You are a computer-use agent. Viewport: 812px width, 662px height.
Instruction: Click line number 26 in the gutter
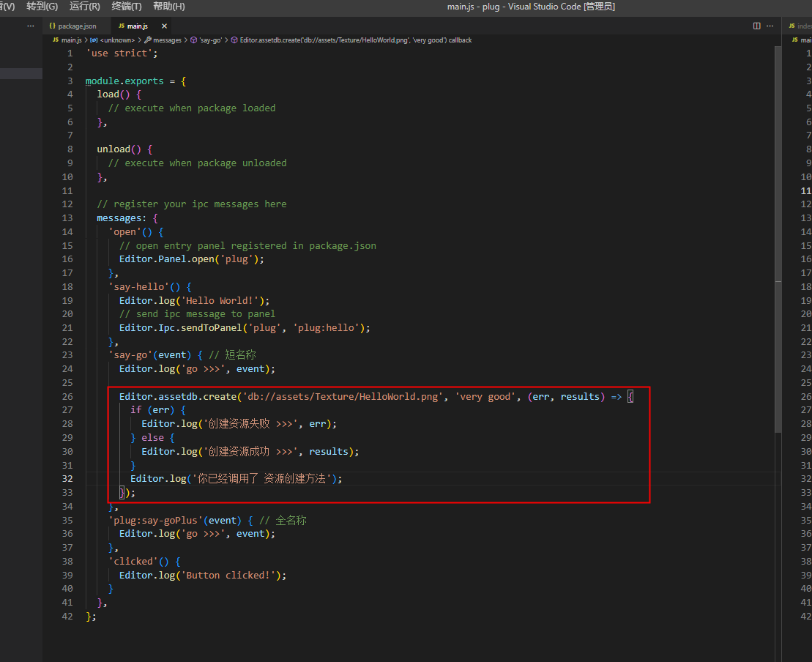[x=67, y=397]
